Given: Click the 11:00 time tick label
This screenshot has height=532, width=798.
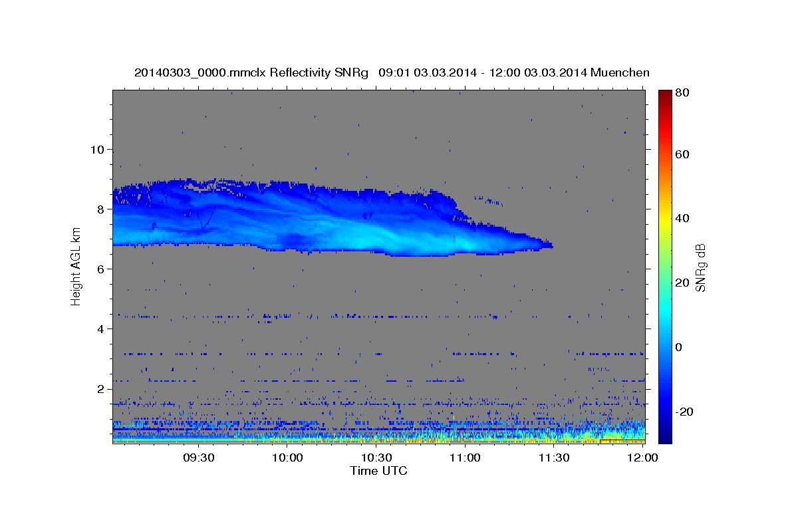Looking at the screenshot, I should [465, 458].
